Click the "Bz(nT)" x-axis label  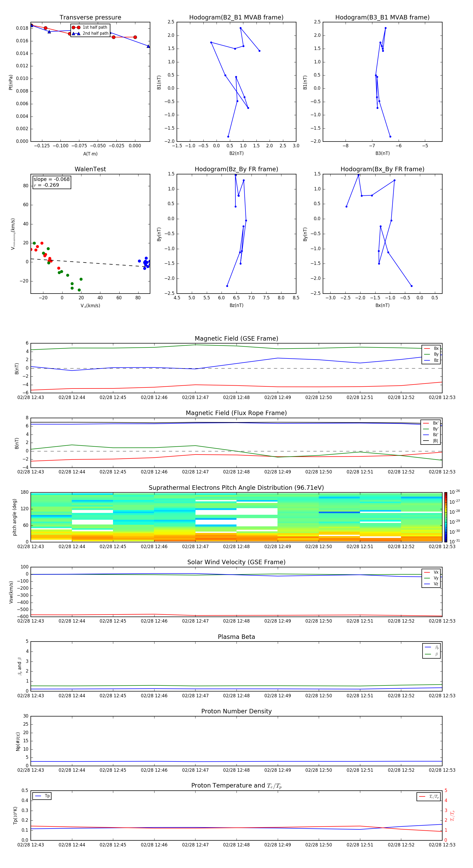pos(236,305)
